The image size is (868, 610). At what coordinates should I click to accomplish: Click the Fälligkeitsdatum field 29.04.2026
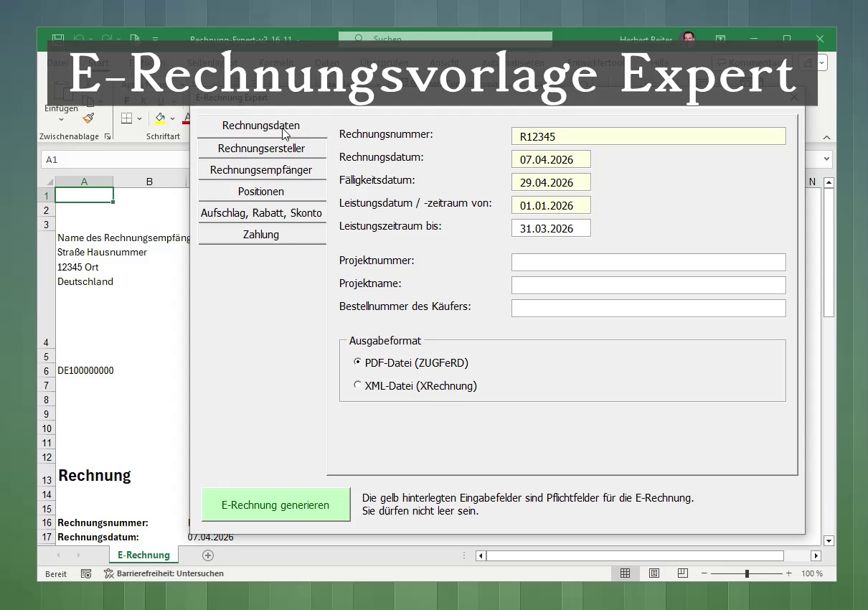551,182
